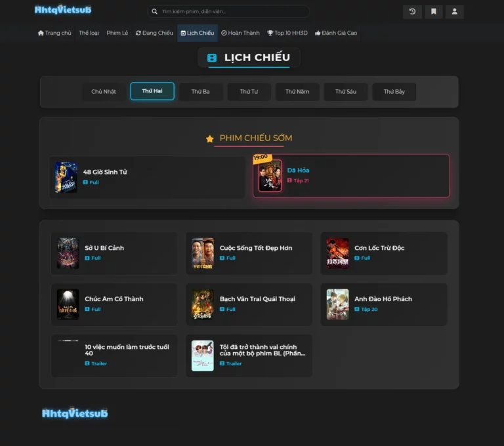Open Anh Đào Hổ Phách title link

click(x=383, y=299)
